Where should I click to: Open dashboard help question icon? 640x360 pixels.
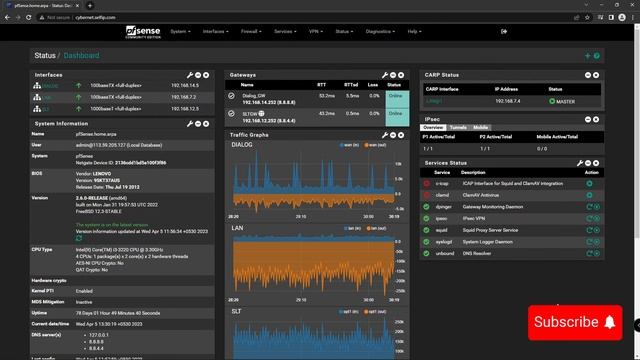(597, 56)
